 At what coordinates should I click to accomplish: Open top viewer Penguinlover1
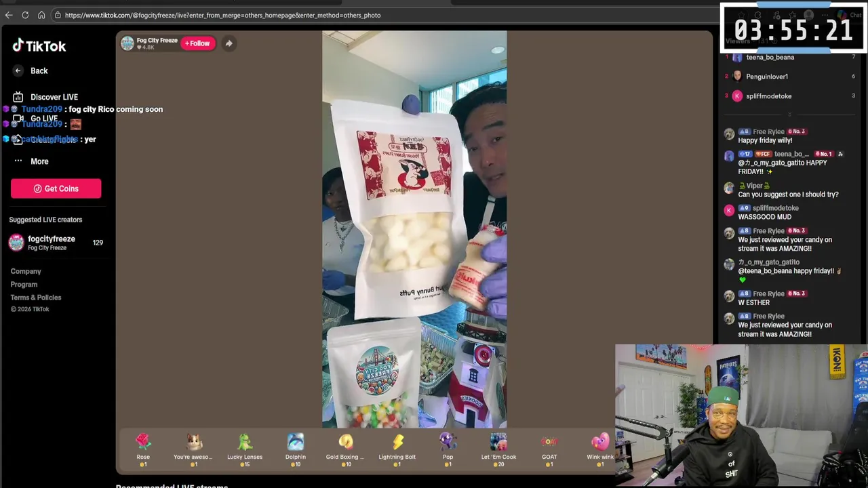pos(767,77)
